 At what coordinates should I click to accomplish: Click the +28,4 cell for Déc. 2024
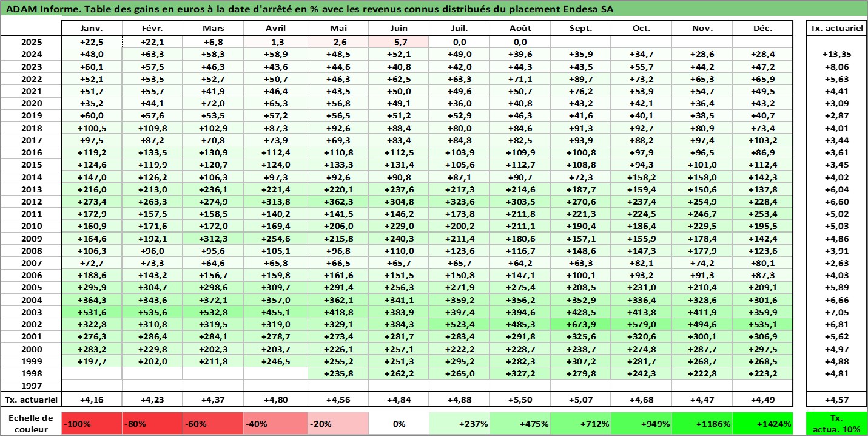click(x=762, y=54)
